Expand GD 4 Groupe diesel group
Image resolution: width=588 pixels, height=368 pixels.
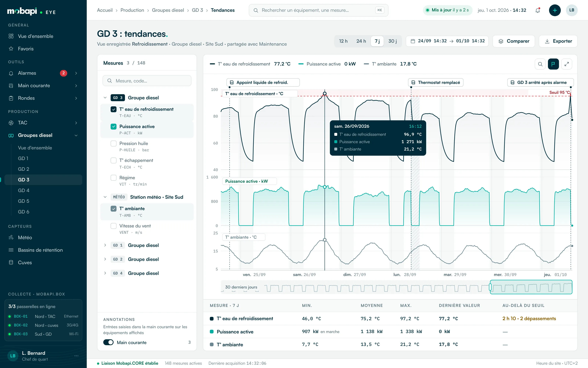click(105, 273)
